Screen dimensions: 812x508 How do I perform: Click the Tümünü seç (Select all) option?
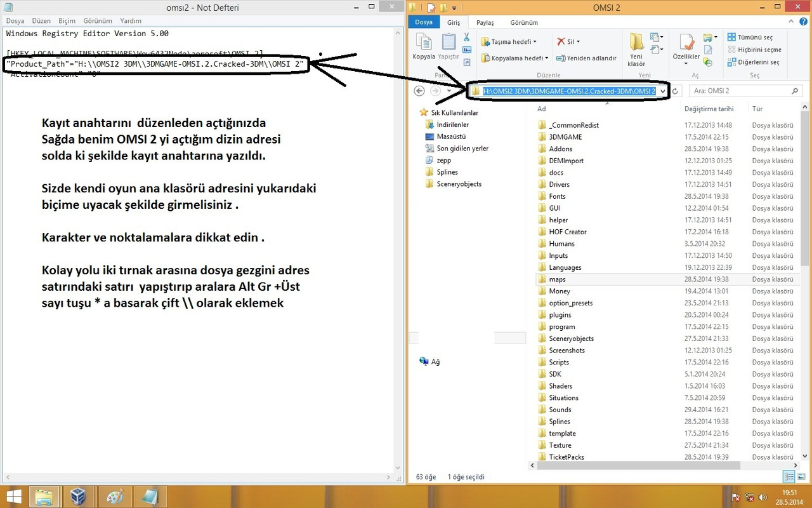pyautogui.click(x=750, y=37)
